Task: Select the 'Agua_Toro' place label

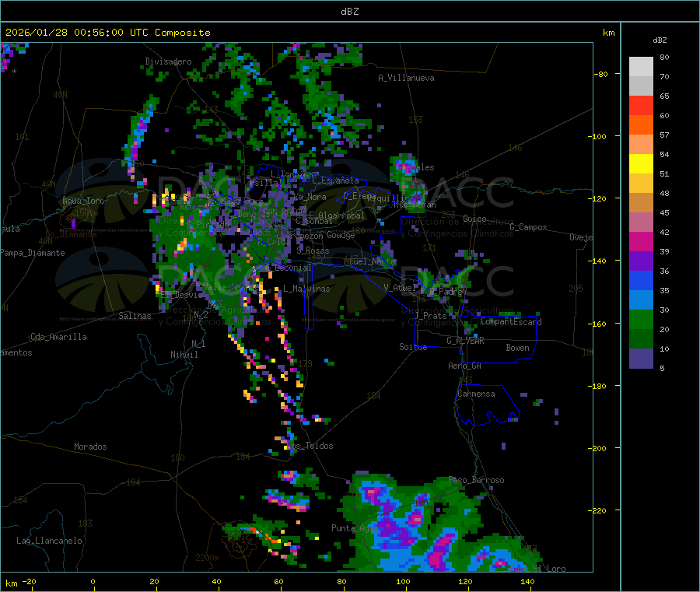Action: (83, 201)
